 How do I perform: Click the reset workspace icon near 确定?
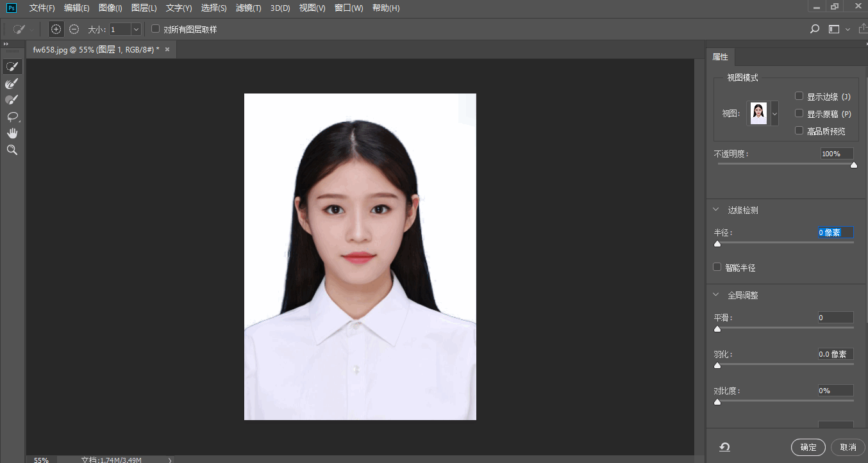pyautogui.click(x=724, y=447)
